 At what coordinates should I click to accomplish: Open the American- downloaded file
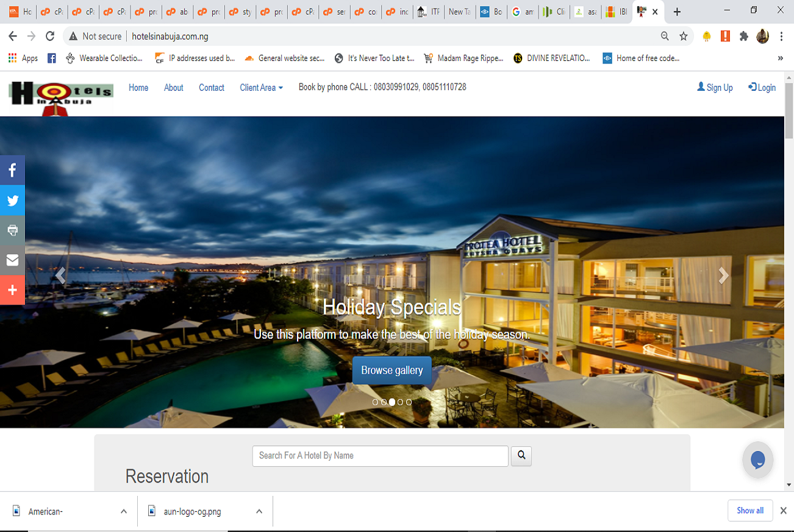click(x=46, y=511)
